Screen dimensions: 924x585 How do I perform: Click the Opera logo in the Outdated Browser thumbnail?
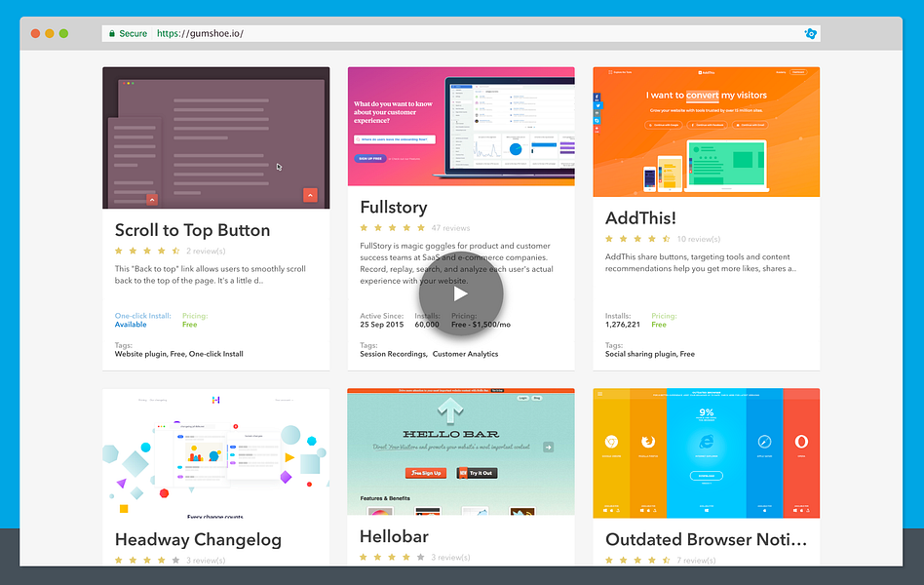click(x=801, y=440)
